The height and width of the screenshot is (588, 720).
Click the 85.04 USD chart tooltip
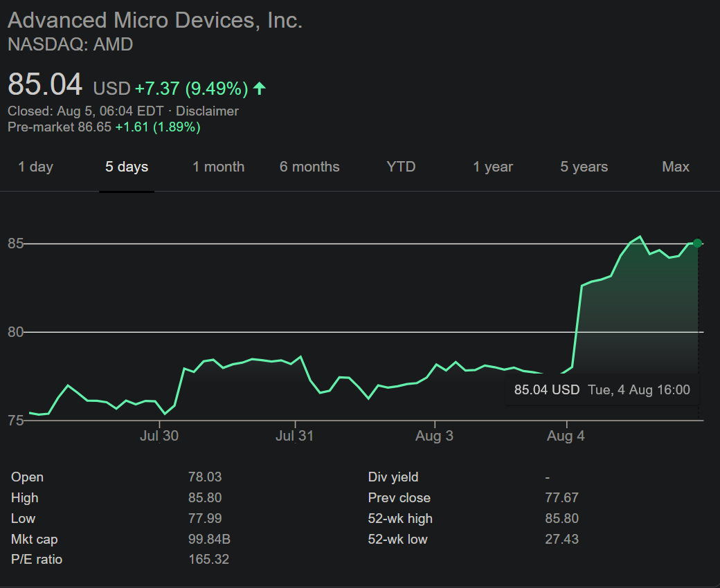coord(602,389)
